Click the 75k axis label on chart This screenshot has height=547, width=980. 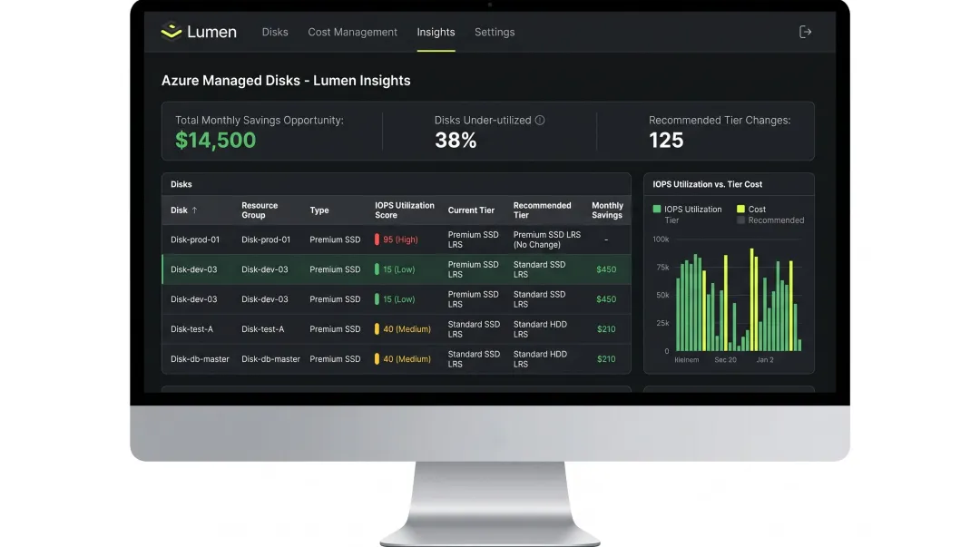tap(662, 267)
